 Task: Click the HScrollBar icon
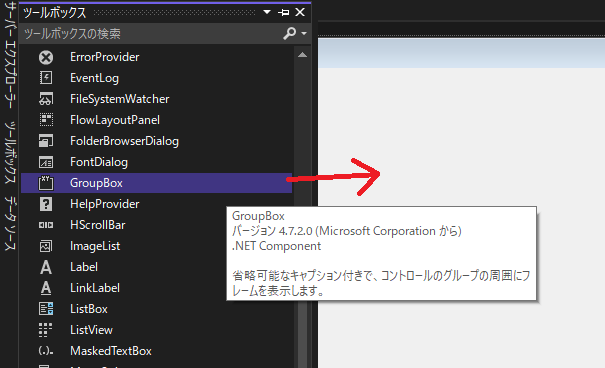pyautogui.click(x=46, y=225)
